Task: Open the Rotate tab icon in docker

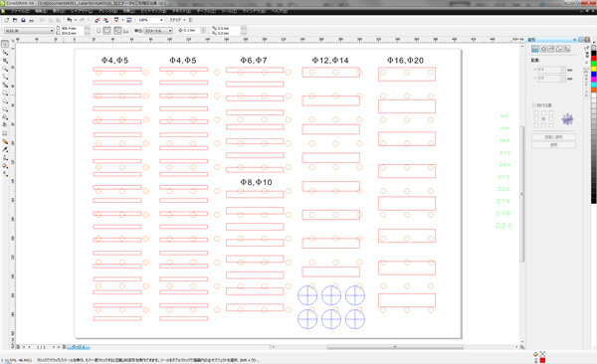Action: click(x=543, y=49)
